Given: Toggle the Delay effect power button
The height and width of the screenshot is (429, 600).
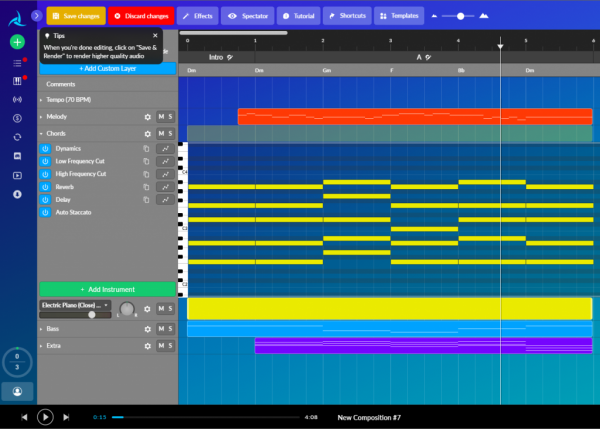Looking at the screenshot, I should (x=45, y=200).
